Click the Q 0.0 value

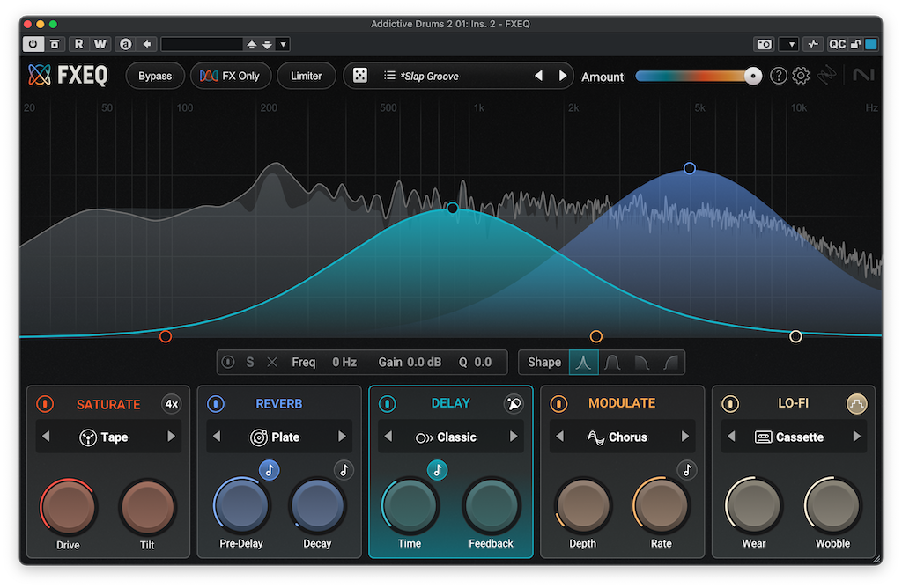click(x=483, y=362)
